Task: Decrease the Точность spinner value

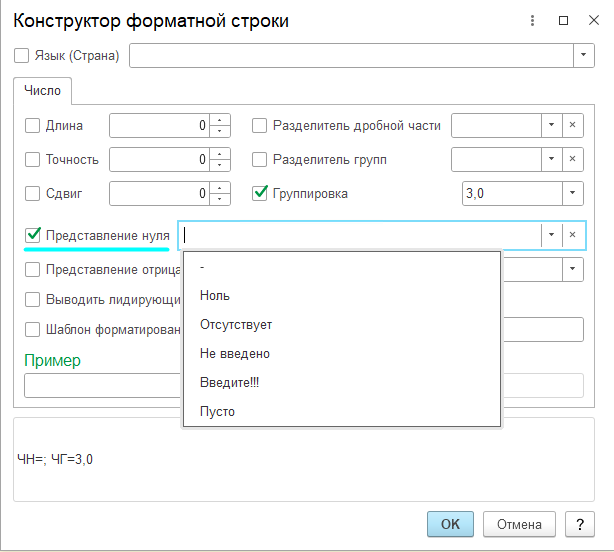Action: (x=221, y=165)
